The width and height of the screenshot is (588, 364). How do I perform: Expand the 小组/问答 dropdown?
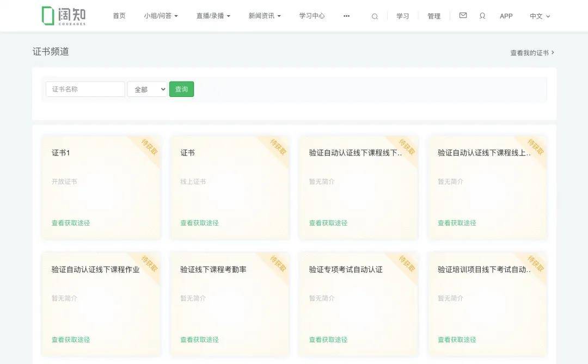[x=161, y=16]
